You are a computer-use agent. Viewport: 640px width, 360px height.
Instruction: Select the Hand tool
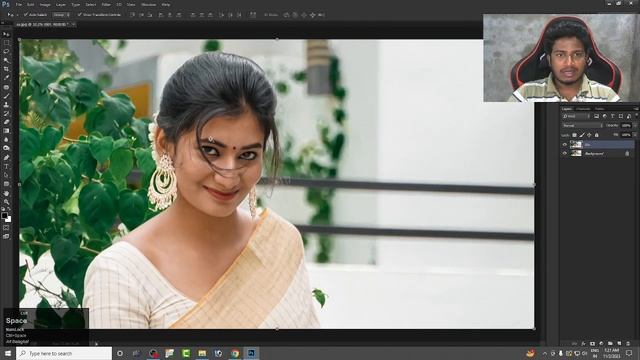(6, 193)
